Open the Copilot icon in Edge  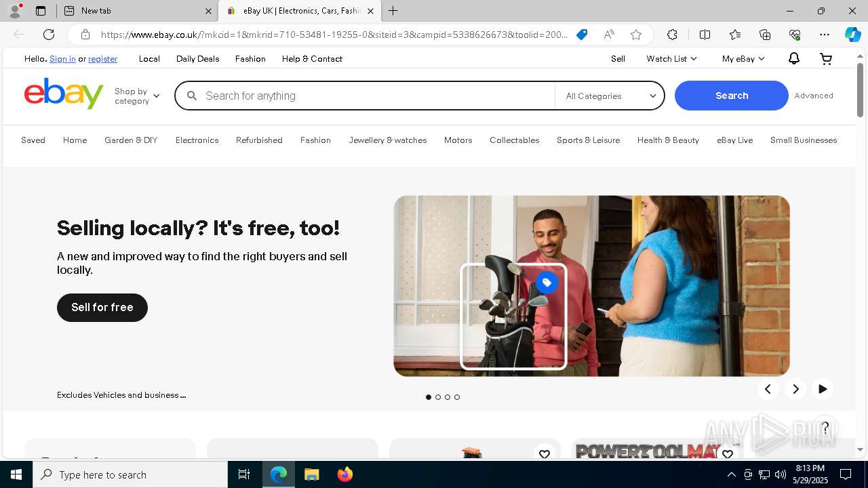853,35
